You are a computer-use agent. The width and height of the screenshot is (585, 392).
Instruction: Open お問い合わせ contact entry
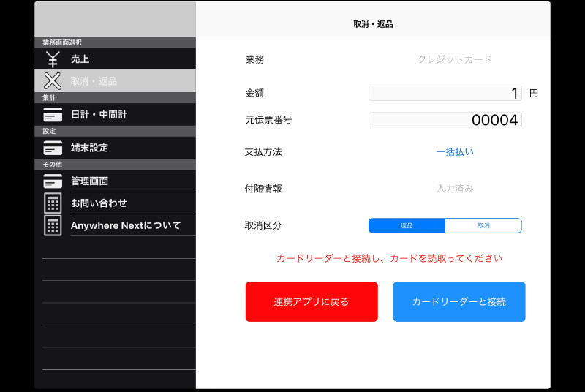(115, 203)
